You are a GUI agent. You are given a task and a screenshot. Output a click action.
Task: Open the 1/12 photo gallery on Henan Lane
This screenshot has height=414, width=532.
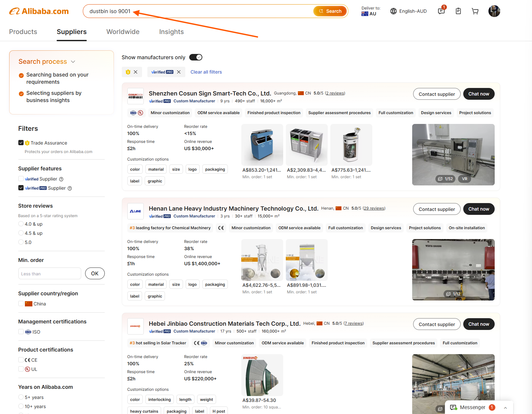coord(453,294)
